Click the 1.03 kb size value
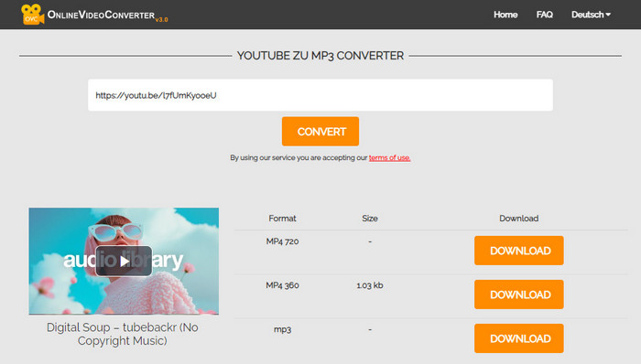 click(370, 285)
